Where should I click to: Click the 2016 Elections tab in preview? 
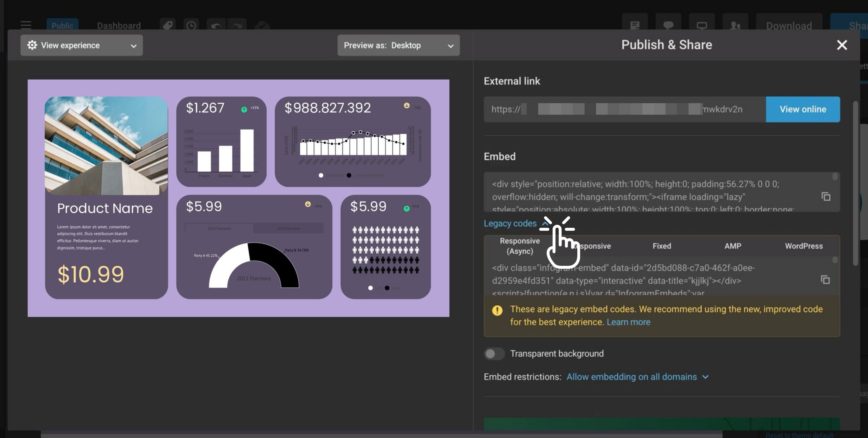tap(288, 228)
